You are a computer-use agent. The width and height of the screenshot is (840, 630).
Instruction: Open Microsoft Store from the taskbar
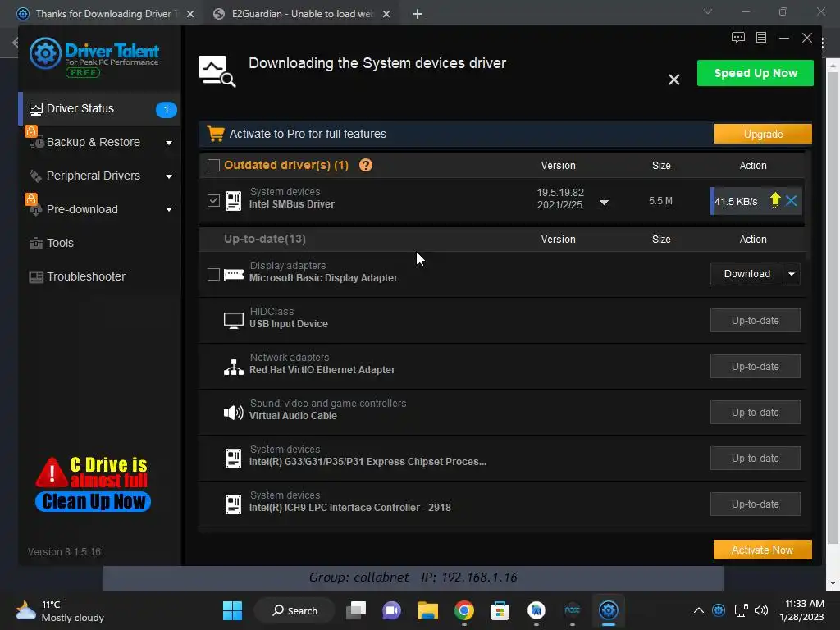pos(500,610)
